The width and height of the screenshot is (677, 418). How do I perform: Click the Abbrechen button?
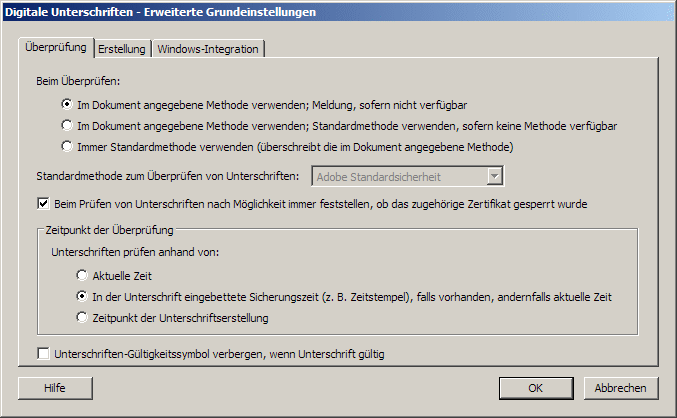tap(621, 388)
